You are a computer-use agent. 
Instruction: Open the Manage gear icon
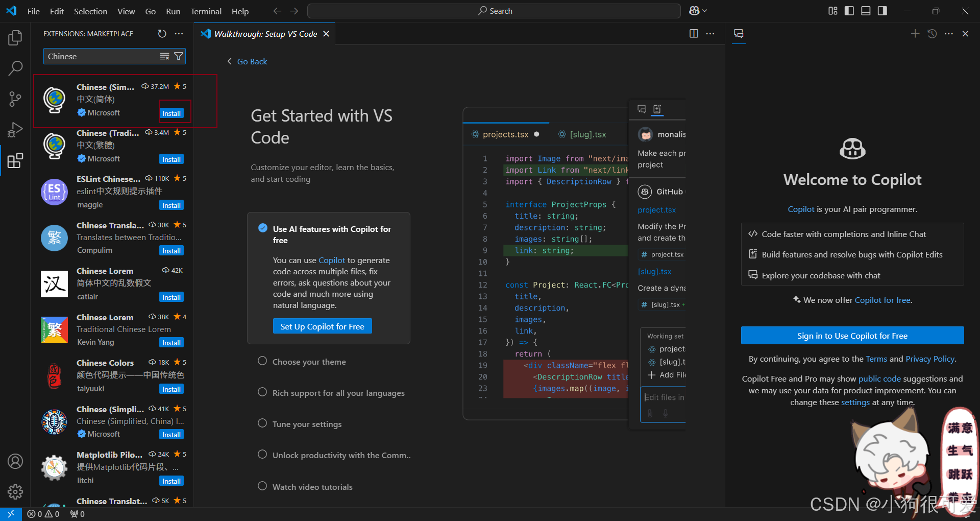click(15, 492)
